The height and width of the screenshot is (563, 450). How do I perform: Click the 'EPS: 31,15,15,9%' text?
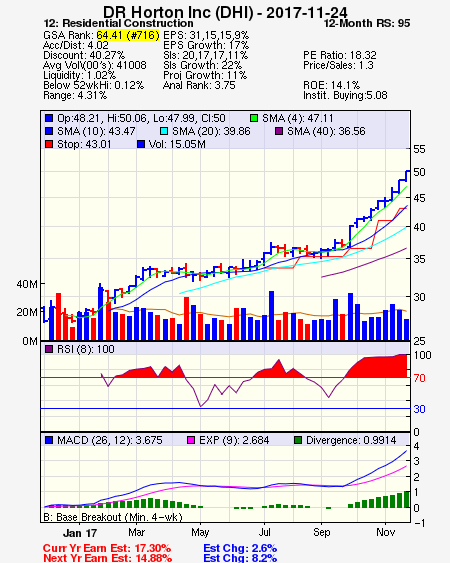206,35
